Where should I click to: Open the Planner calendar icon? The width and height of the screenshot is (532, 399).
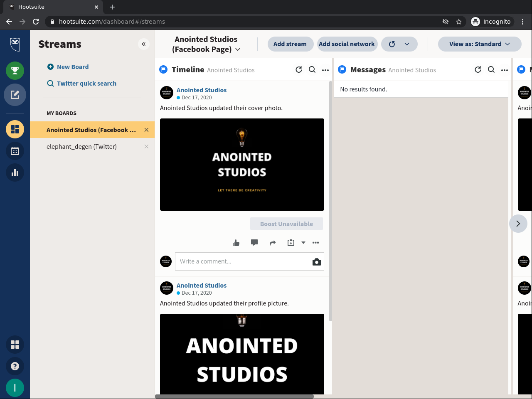15,151
